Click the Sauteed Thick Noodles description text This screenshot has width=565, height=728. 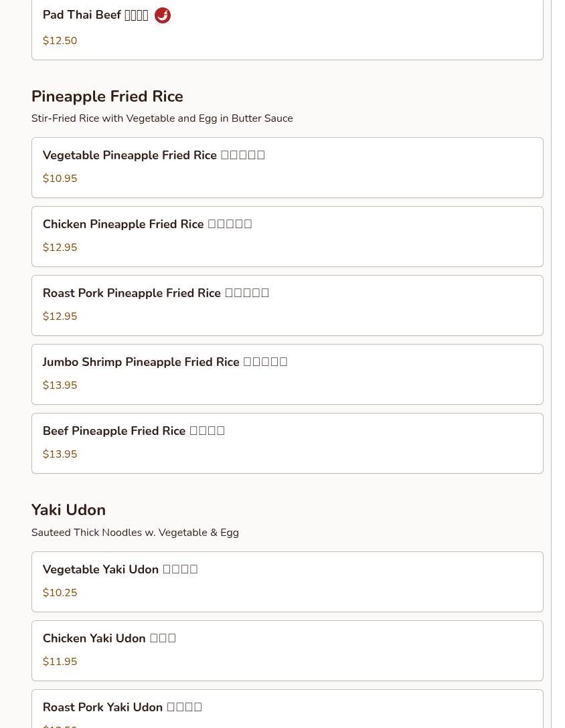tap(135, 533)
